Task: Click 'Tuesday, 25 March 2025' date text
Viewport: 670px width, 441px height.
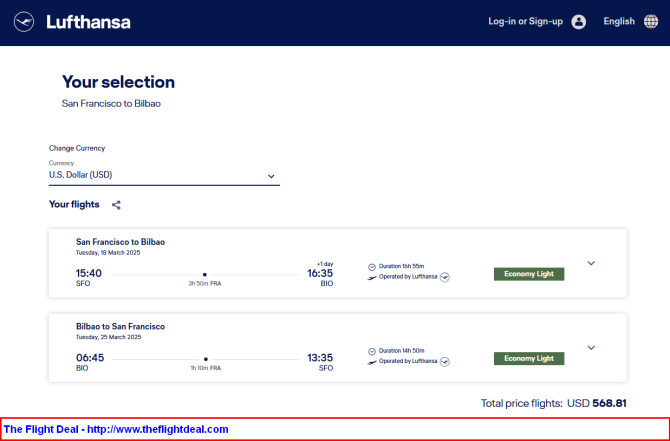Action: [x=109, y=337]
